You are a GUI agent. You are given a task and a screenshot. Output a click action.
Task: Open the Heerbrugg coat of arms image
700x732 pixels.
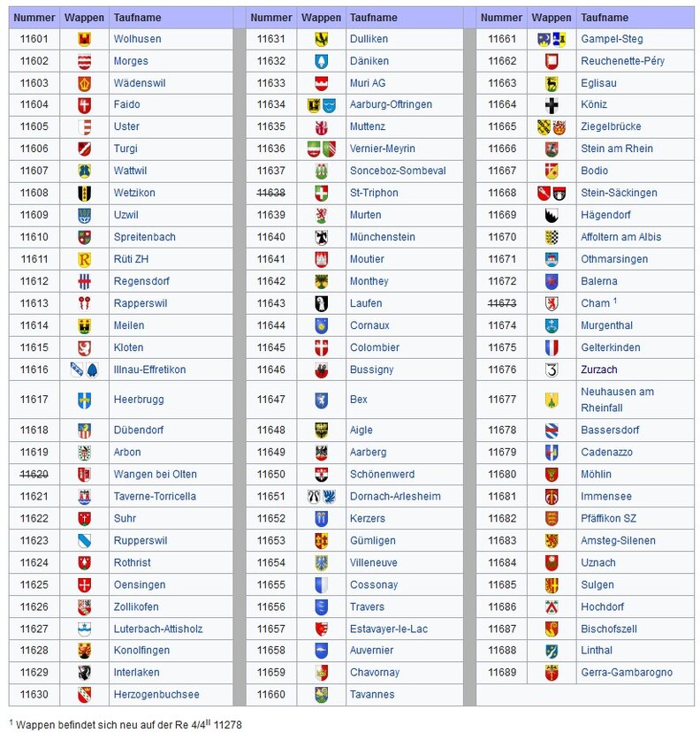[84, 400]
